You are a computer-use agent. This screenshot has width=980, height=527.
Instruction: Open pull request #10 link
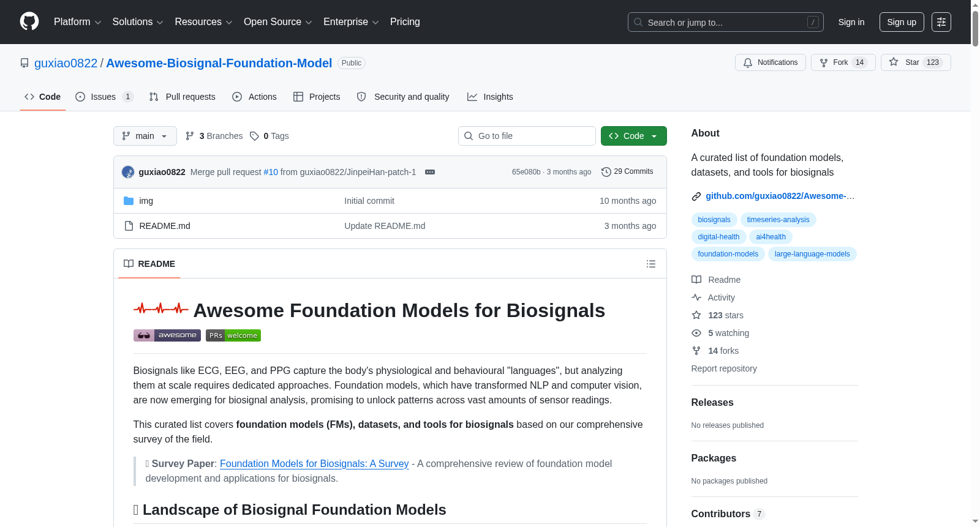tap(271, 172)
